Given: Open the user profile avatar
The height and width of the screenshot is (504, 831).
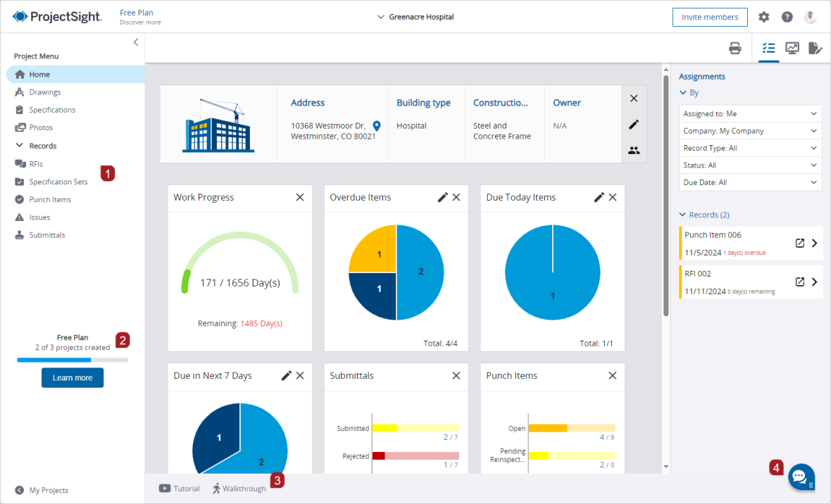Looking at the screenshot, I should click(810, 17).
